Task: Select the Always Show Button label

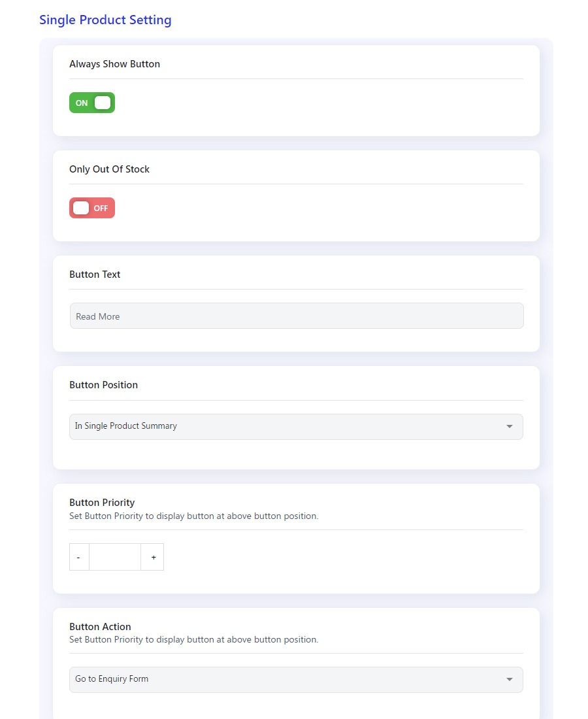Action: pyautogui.click(x=114, y=64)
